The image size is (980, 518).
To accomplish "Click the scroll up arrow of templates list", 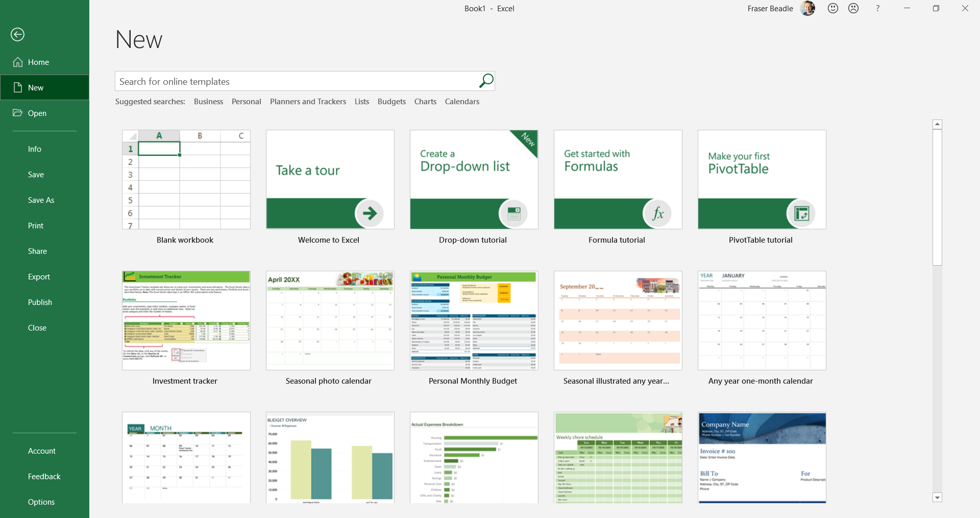I will click(937, 124).
